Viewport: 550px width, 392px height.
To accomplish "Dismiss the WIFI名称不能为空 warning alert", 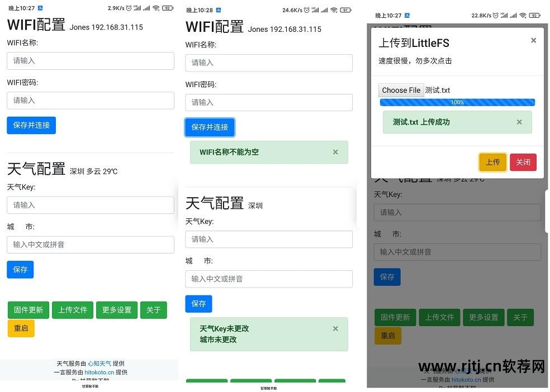I will [335, 151].
